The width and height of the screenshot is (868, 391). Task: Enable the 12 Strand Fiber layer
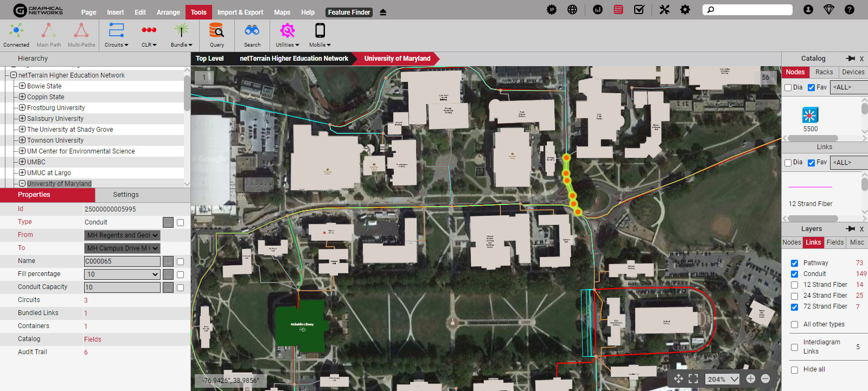[794, 285]
